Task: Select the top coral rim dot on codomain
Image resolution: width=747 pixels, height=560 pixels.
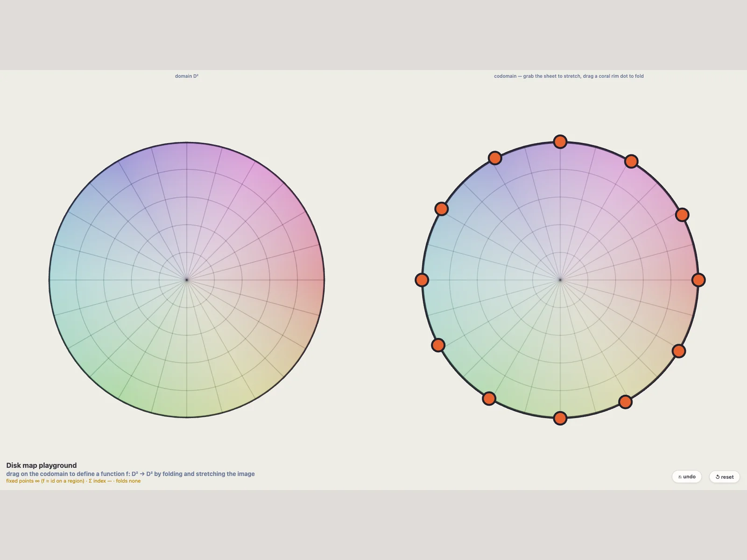Action: (x=560, y=141)
